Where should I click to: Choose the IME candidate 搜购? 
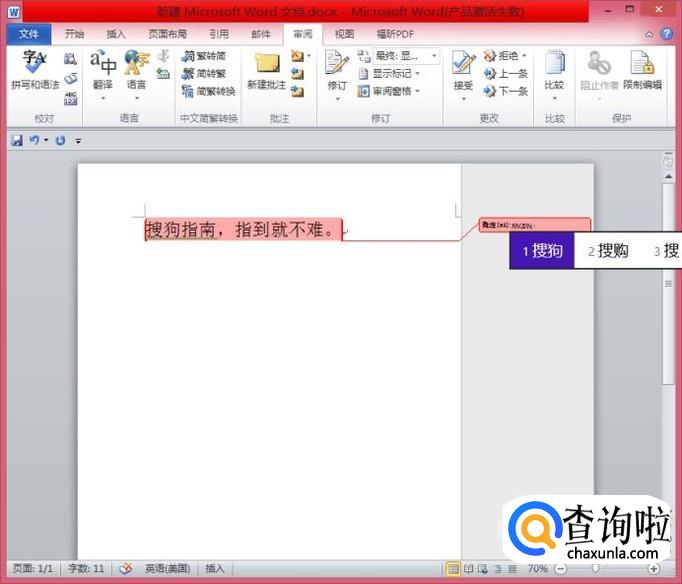click(x=608, y=250)
